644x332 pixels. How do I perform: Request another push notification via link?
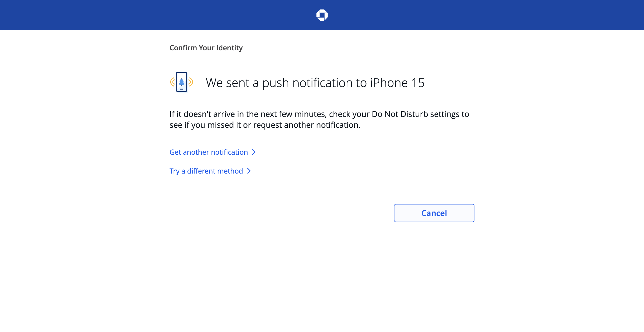pyautogui.click(x=213, y=152)
